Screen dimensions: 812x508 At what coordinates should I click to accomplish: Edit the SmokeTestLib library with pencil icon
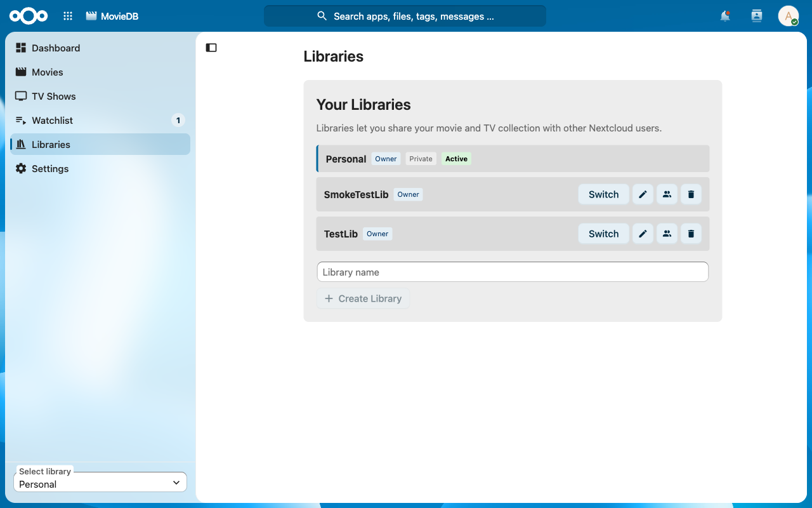pyautogui.click(x=643, y=194)
